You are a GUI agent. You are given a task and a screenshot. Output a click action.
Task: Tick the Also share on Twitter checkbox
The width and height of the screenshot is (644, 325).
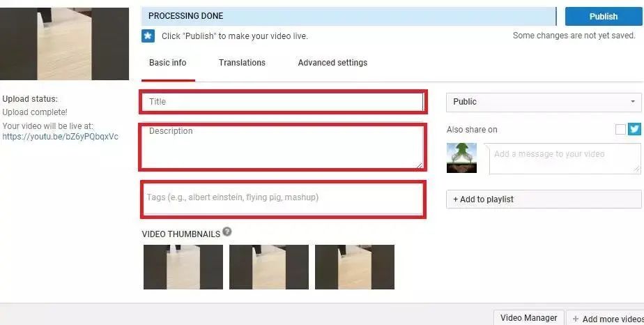click(x=620, y=130)
